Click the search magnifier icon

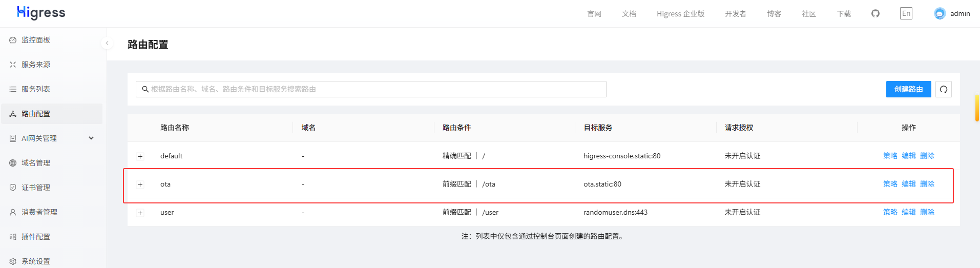145,89
